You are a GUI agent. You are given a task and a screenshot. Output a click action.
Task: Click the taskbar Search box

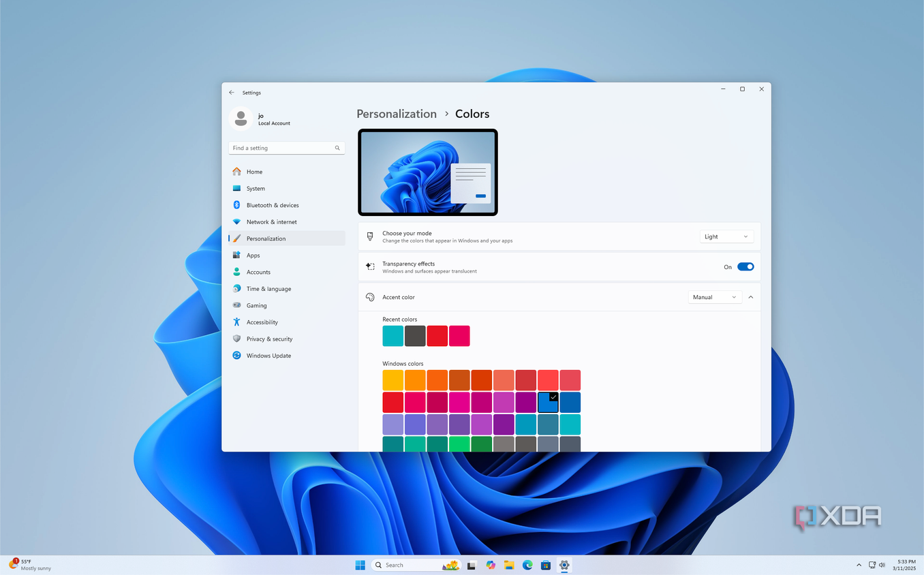[x=416, y=565]
